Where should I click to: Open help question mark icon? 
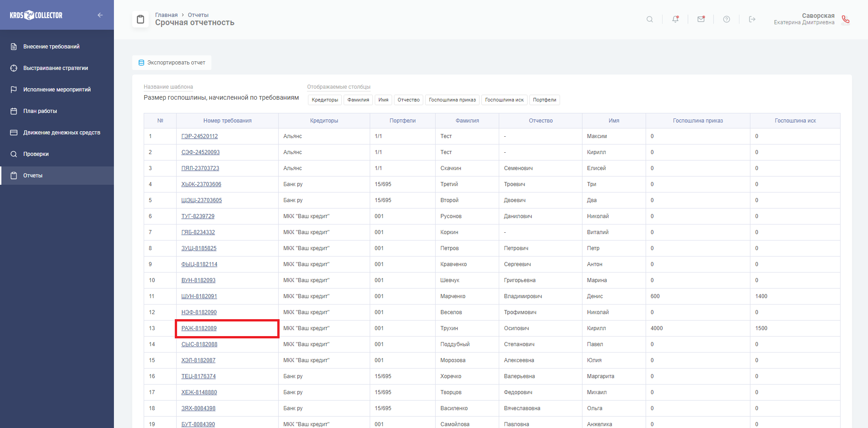727,19
